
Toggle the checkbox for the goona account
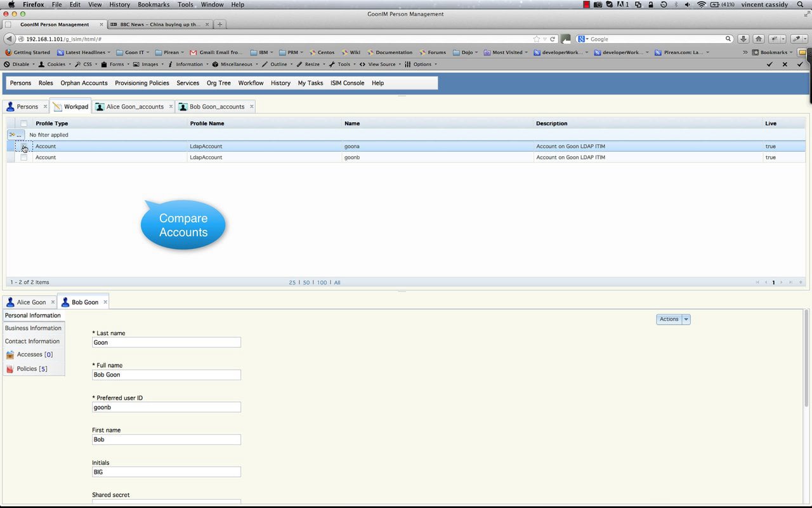(23, 146)
